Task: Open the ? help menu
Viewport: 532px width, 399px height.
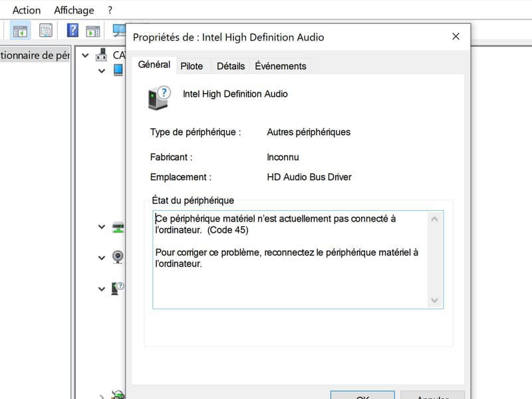Action: pos(110,10)
